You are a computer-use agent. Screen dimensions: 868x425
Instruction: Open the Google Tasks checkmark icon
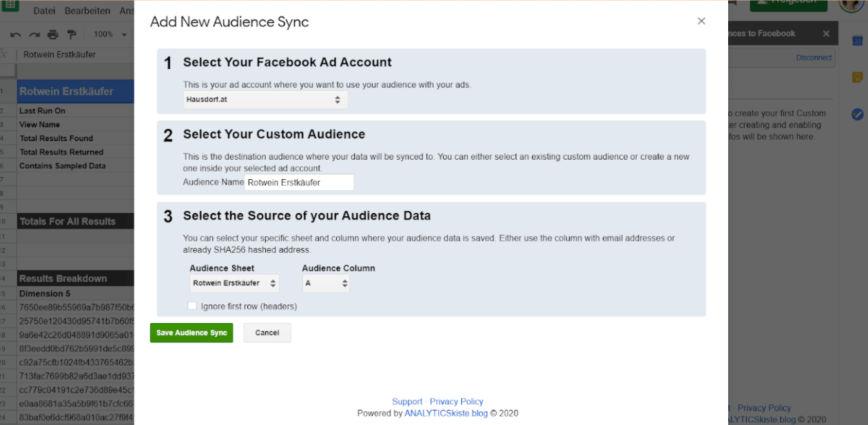coord(857,114)
